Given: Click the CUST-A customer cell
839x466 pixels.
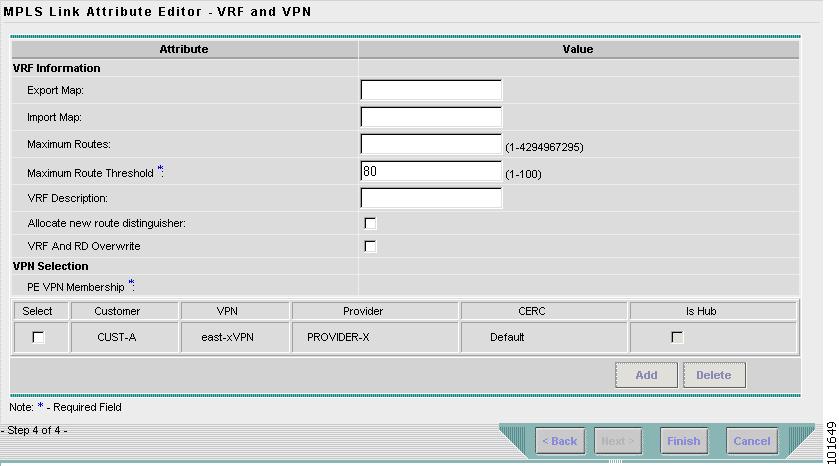Looking at the screenshot, I should 124,337.
